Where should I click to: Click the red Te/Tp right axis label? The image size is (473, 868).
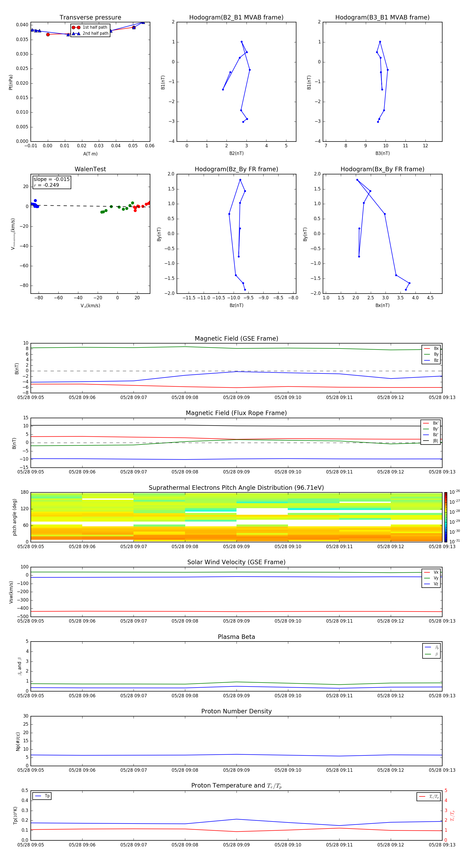(453, 815)
